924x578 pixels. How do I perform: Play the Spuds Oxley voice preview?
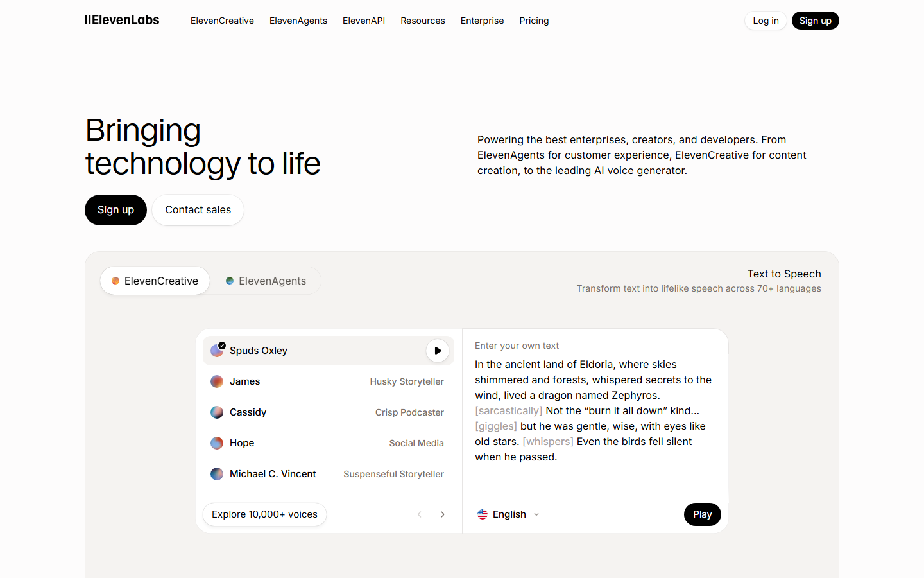point(437,351)
